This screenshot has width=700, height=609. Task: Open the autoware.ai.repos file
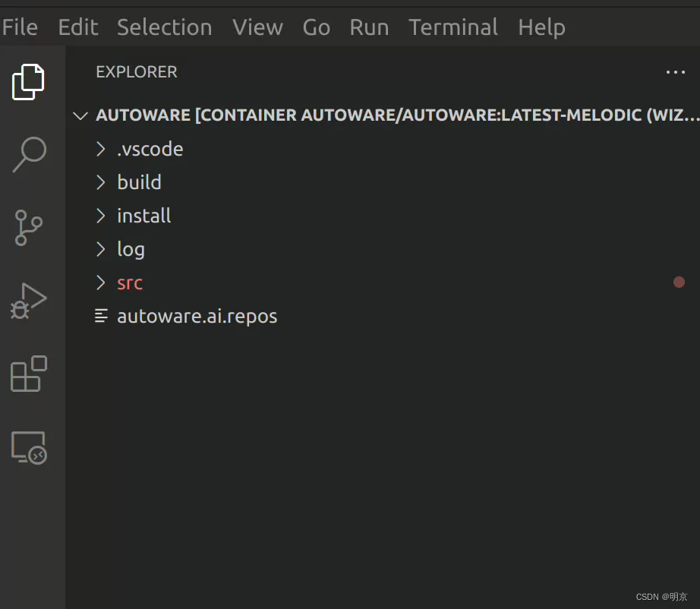pyautogui.click(x=197, y=316)
